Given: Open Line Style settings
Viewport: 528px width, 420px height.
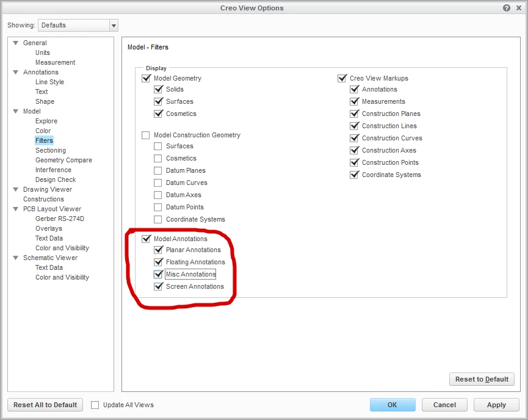Looking at the screenshot, I should [49, 82].
